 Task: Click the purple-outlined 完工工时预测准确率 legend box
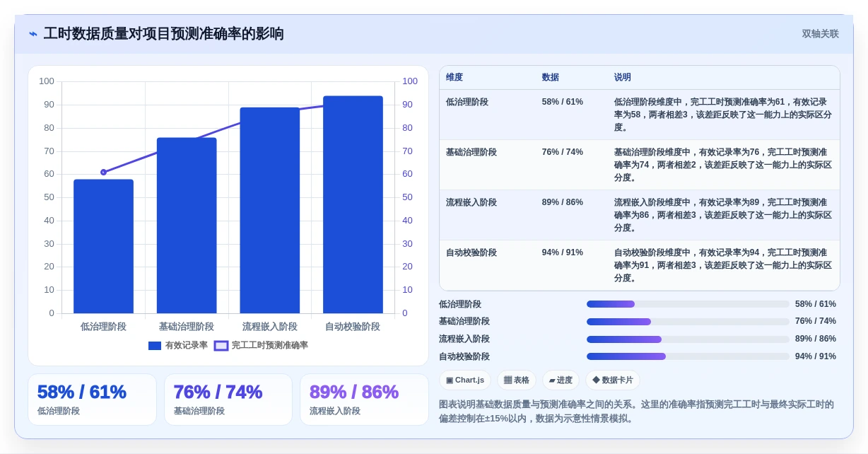point(221,346)
